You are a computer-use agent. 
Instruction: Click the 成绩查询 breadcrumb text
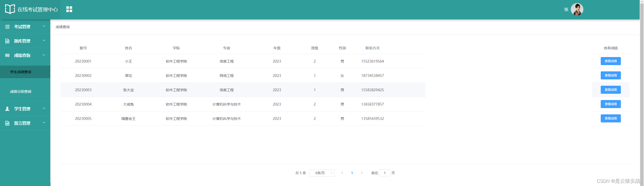(63, 27)
